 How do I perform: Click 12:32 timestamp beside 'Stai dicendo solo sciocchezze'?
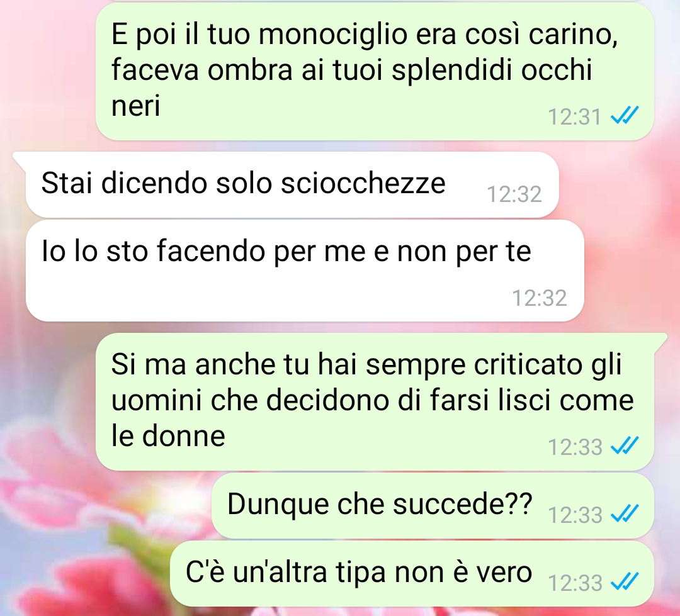pos(514,194)
